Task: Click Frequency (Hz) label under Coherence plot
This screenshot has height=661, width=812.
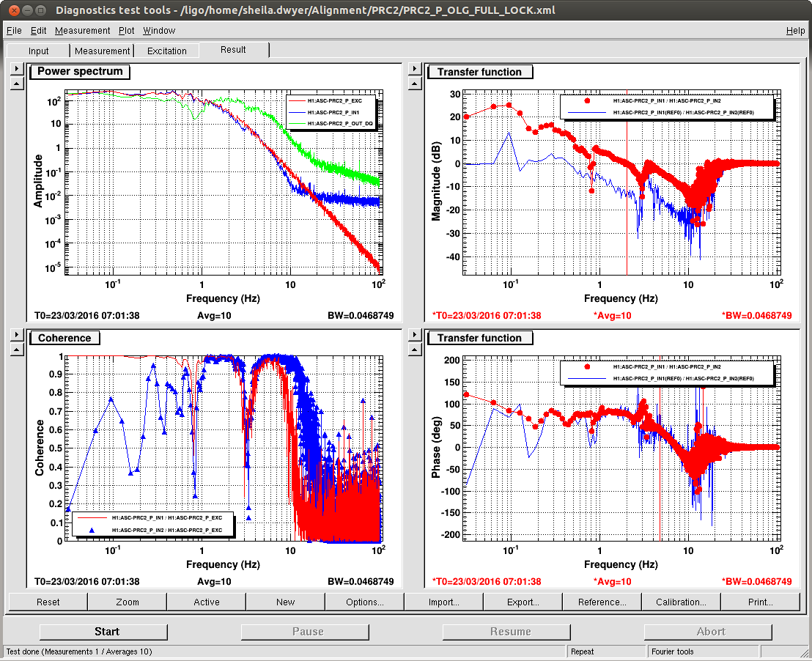Action: (x=223, y=564)
